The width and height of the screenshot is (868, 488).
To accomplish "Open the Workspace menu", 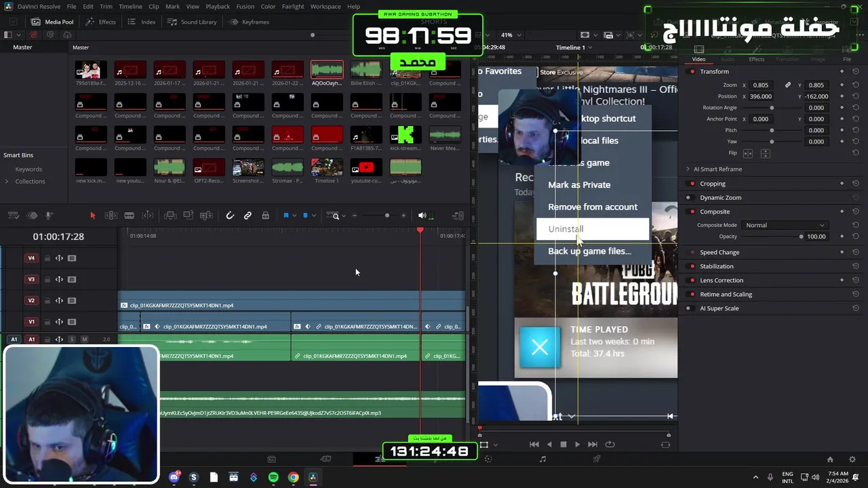I will [325, 6].
